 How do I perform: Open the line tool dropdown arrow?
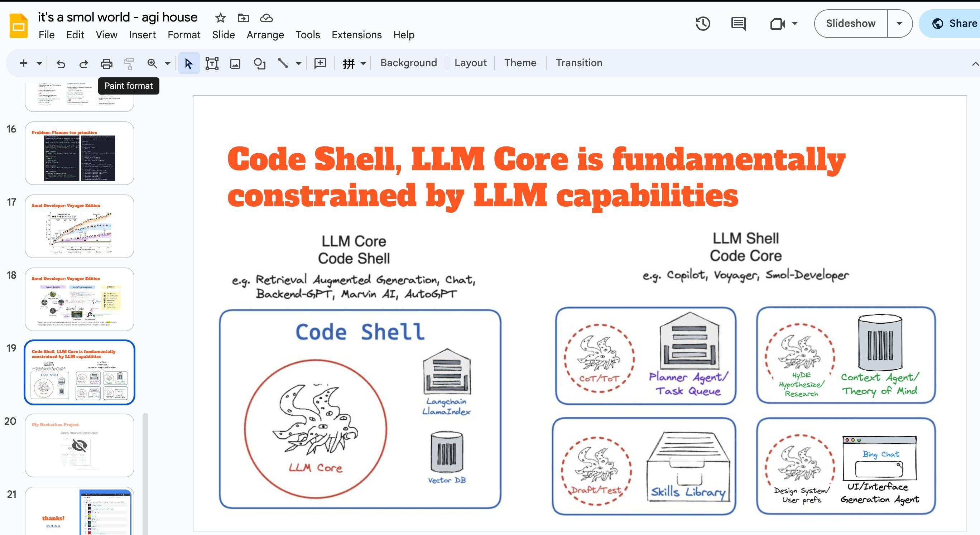(x=299, y=63)
